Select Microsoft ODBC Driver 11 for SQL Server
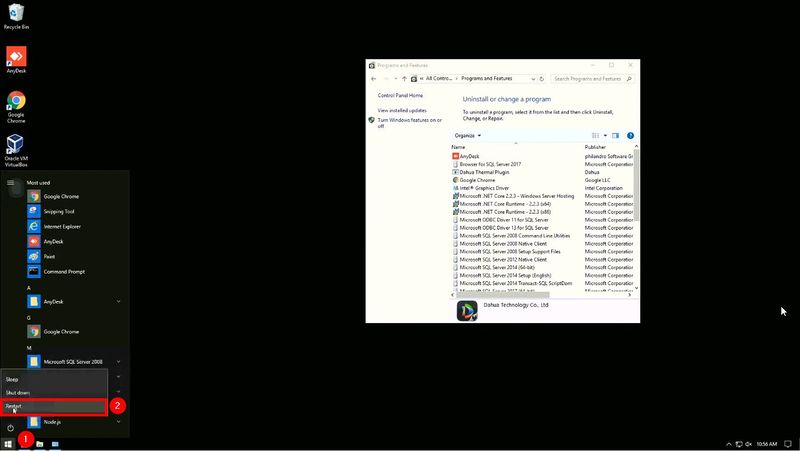The height and width of the screenshot is (451, 800). (504, 220)
